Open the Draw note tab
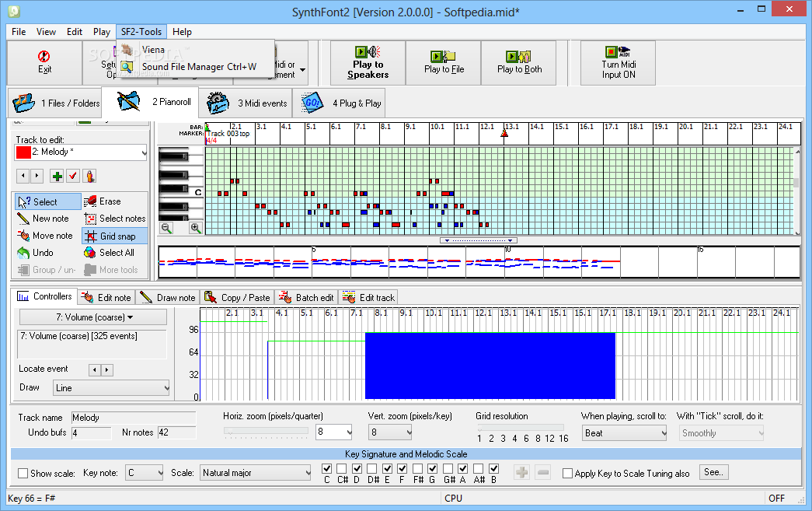Screen dimensions: 812x511 coord(168,297)
